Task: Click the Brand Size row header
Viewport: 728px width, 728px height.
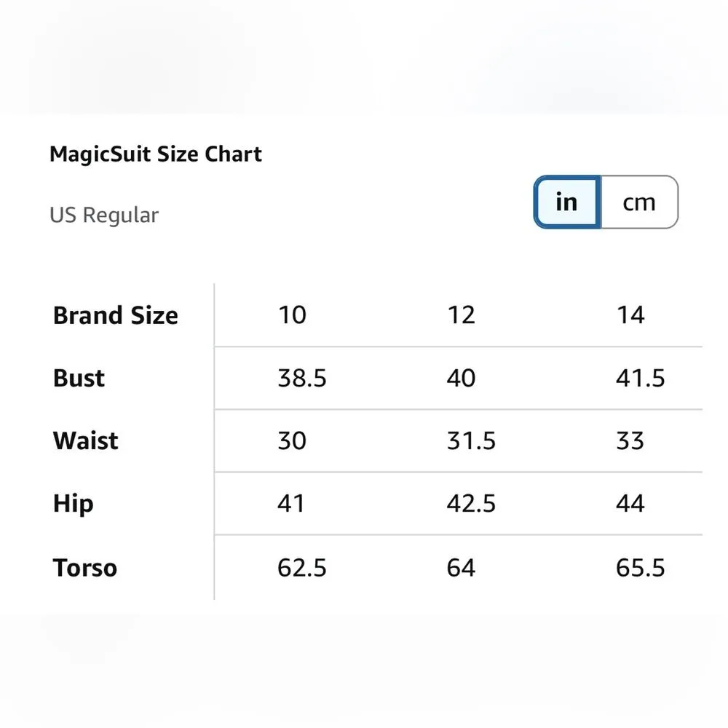Action: [x=116, y=316]
